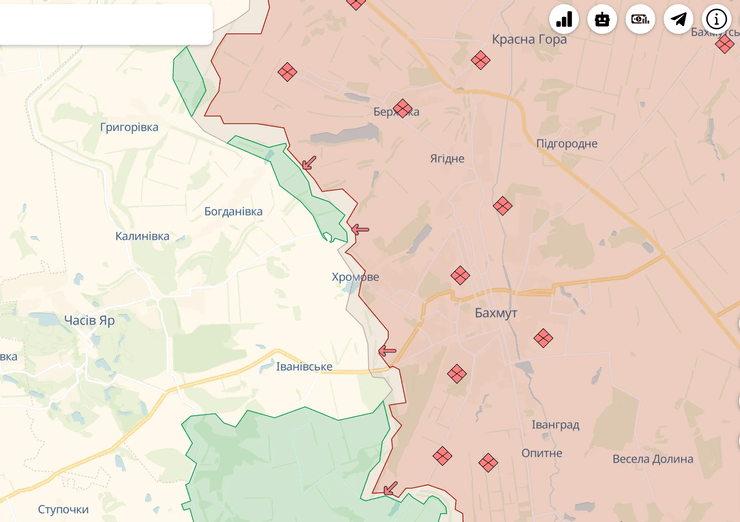Select the attack arrow above Хромове
Screen dimensions: 740x522
(360, 229)
